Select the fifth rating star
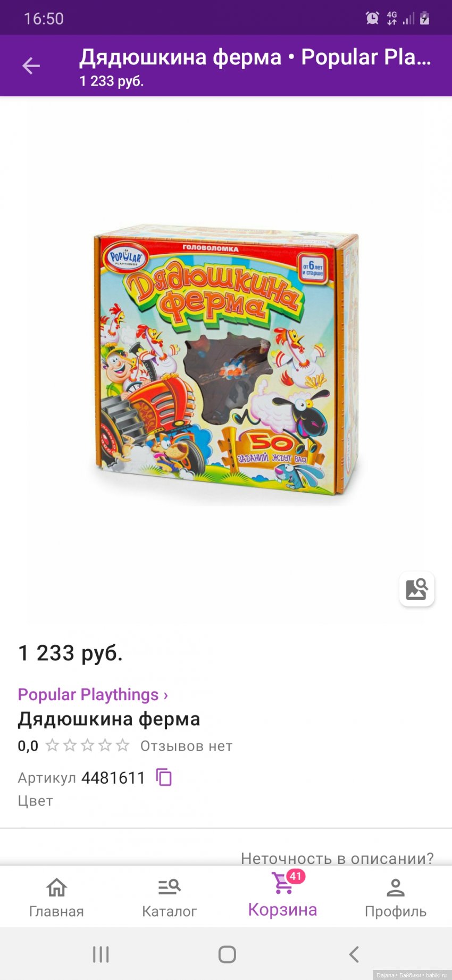This screenshot has height=980, width=452. pyautogui.click(x=123, y=745)
